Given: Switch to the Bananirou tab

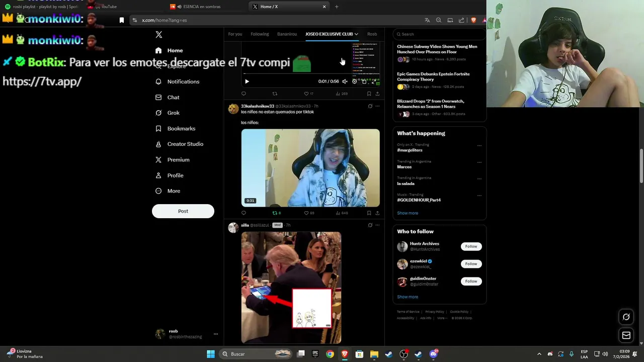Looking at the screenshot, I should click(287, 34).
